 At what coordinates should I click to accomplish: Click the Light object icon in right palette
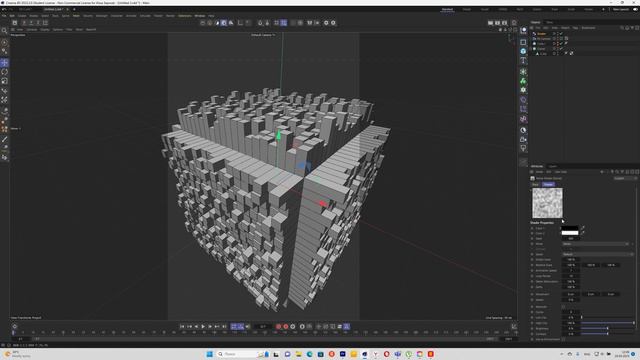coord(523,149)
